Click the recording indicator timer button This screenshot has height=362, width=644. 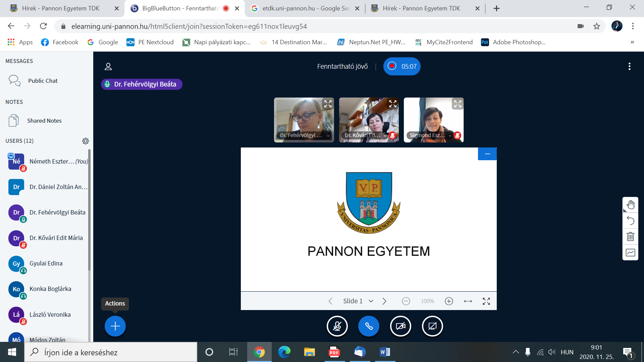pyautogui.click(x=402, y=66)
